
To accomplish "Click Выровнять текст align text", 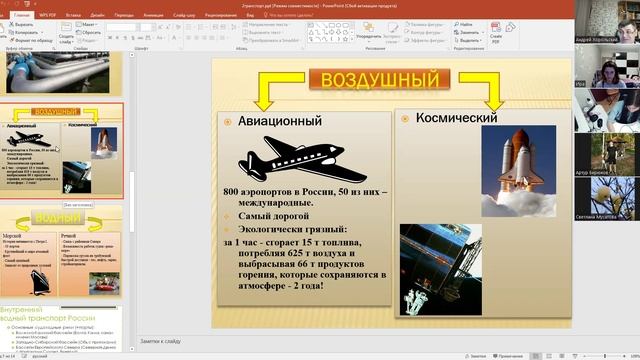I will tap(262, 32).
